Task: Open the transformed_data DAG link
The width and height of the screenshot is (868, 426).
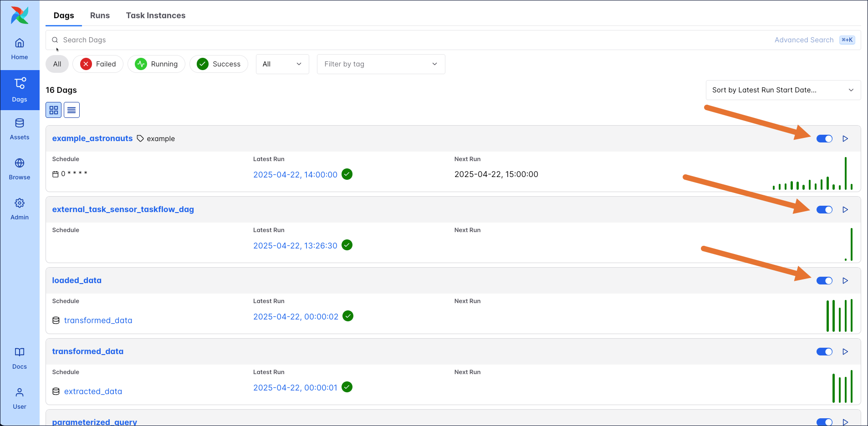Action: tap(88, 351)
